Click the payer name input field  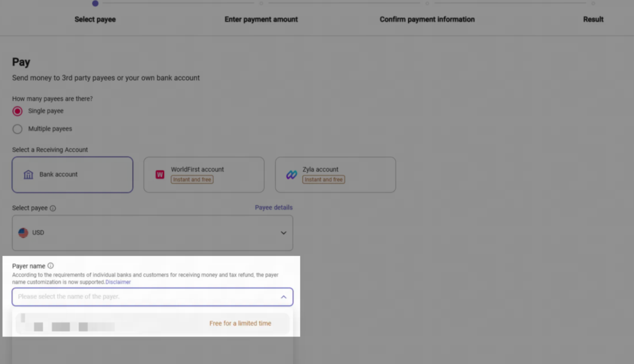click(146, 297)
